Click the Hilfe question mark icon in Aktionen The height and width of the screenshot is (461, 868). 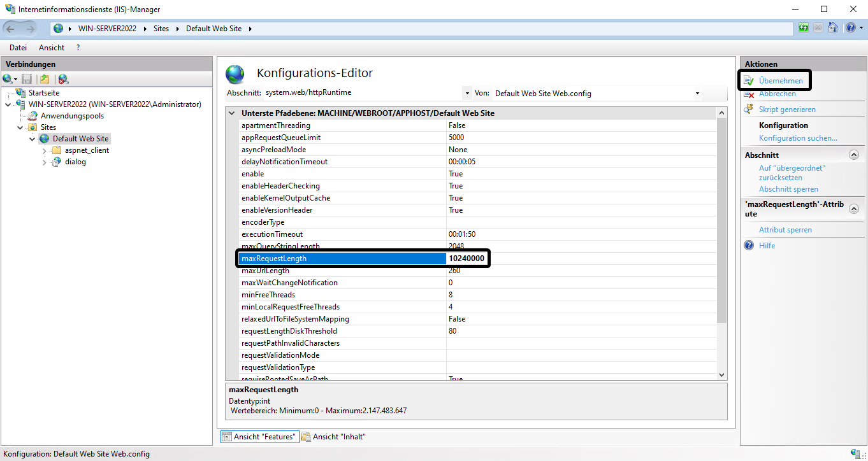pos(749,245)
